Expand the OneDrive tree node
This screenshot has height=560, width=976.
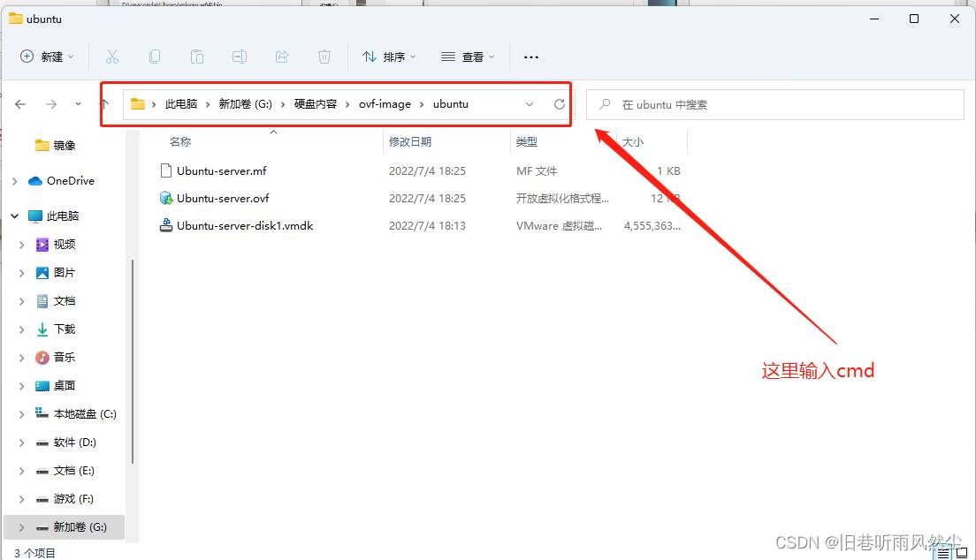(15, 181)
